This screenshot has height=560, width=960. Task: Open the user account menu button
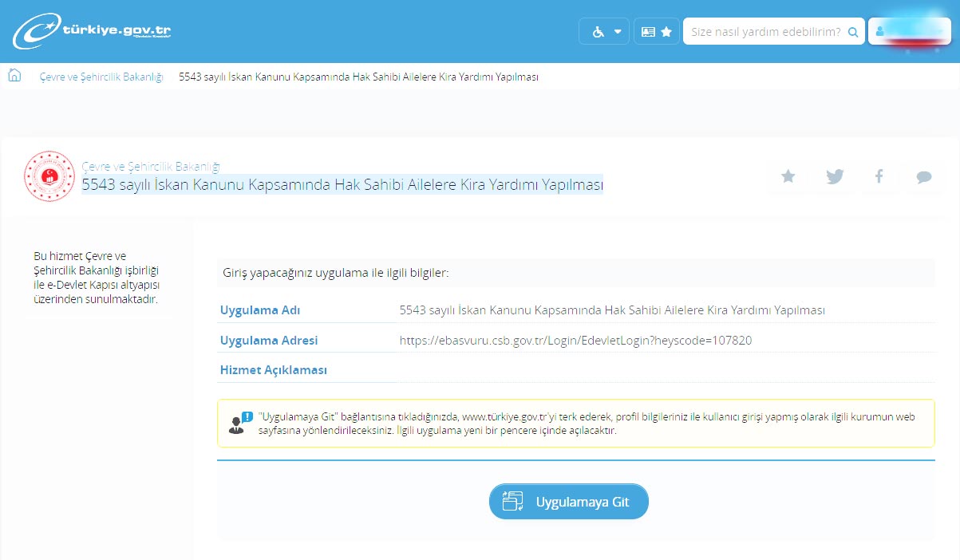909,31
